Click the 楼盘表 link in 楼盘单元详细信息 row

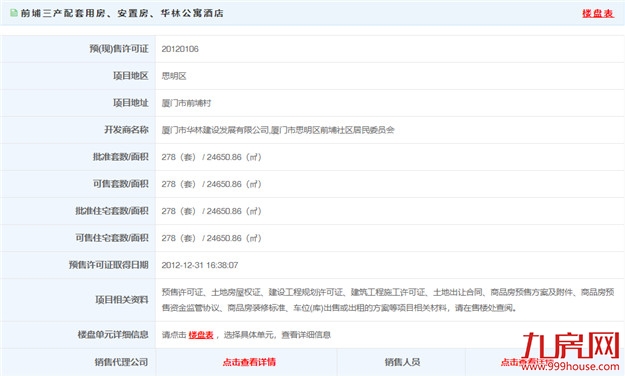pos(201,335)
